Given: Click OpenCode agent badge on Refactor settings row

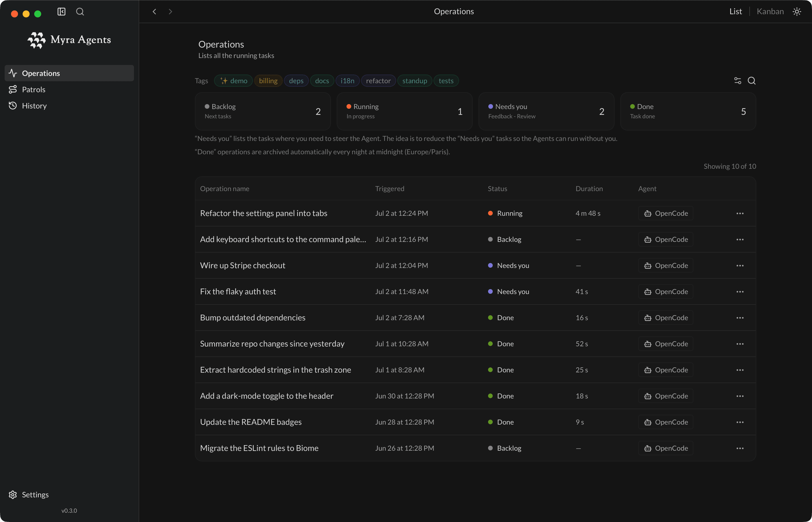Looking at the screenshot, I should click(x=666, y=213).
